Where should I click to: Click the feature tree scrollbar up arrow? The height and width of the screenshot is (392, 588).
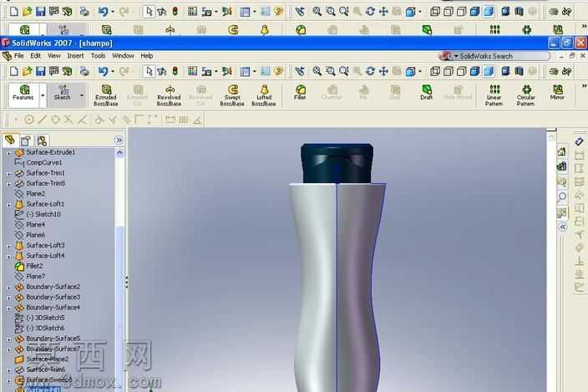pyautogui.click(x=119, y=153)
